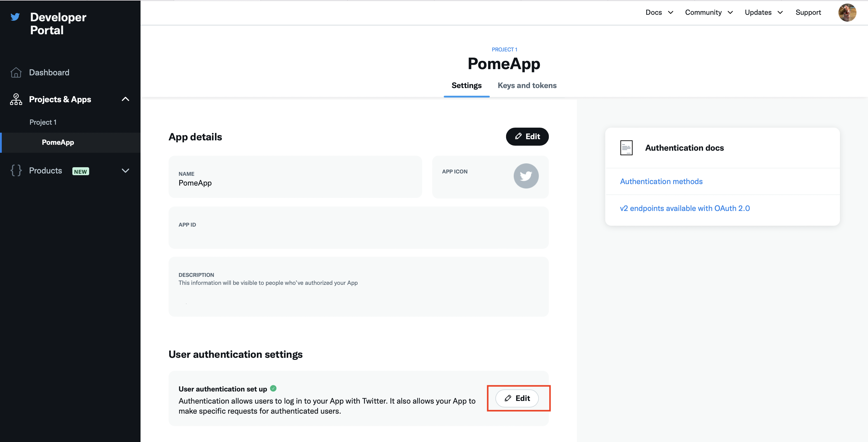Click the green authentication verified checkmark
868x442 pixels.
273,389
